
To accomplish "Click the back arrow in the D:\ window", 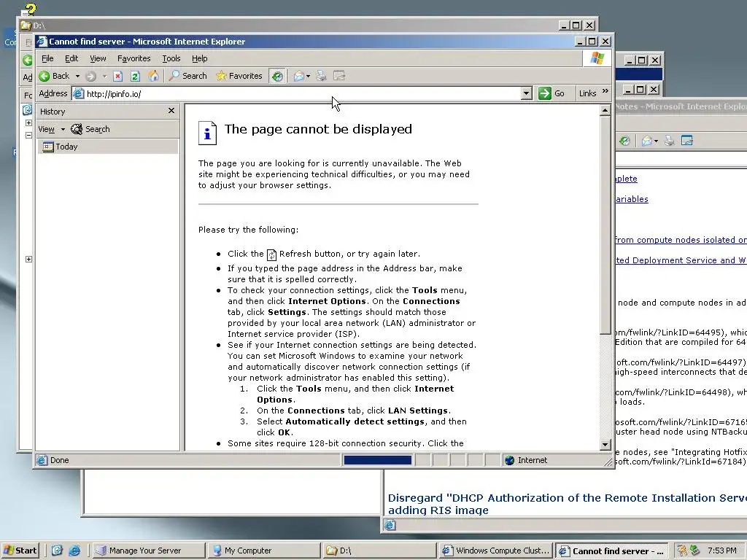I will (x=28, y=60).
